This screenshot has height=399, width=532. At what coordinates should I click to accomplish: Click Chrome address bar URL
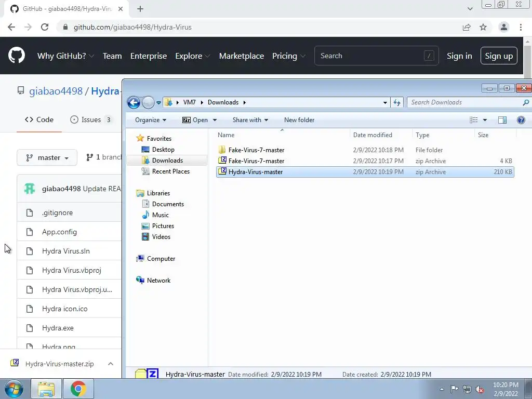click(x=132, y=27)
